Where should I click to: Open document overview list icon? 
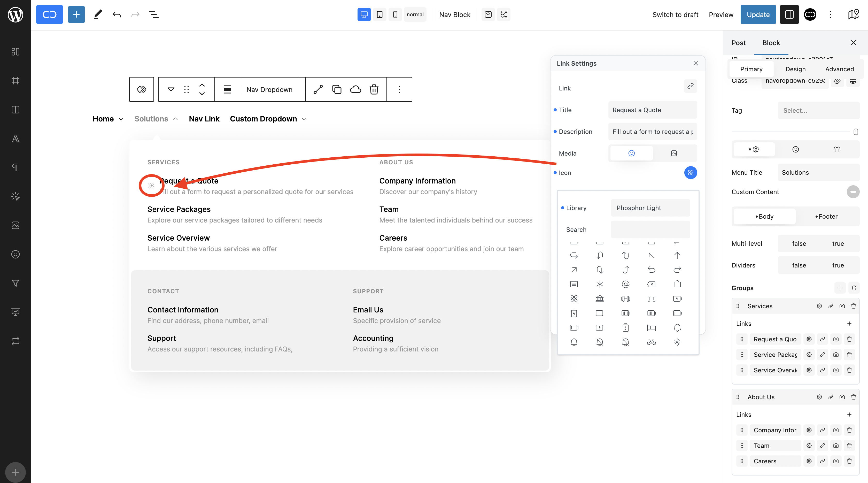coord(154,14)
